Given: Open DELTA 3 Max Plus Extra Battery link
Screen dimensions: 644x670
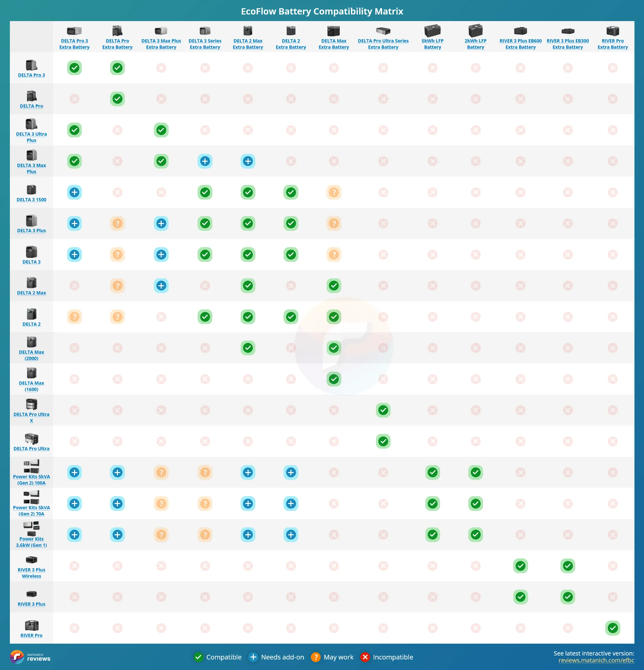Looking at the screenshot, I should pyautogui.click(x=161, y=44).
